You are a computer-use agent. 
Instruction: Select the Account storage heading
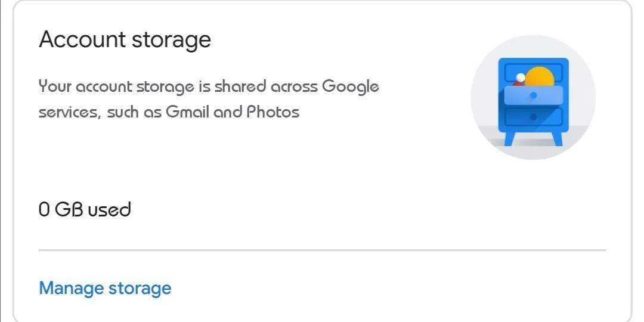pyautogui.click(x=125, y=40)
